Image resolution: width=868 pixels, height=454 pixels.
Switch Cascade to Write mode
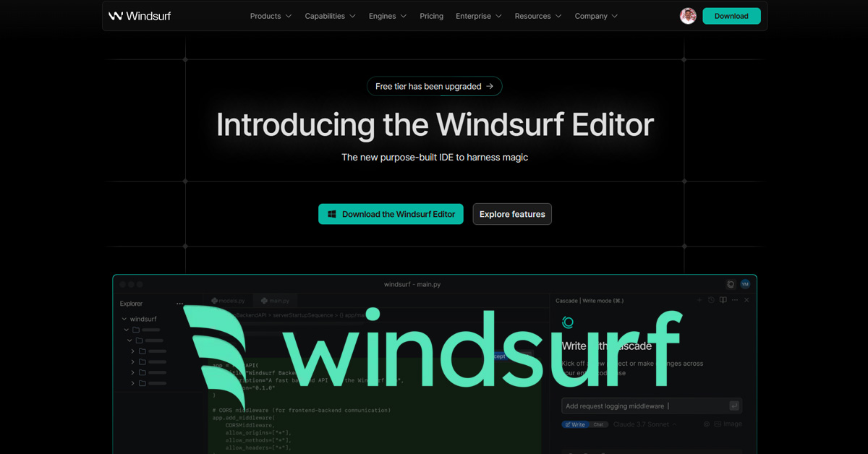tap(576, 424)
